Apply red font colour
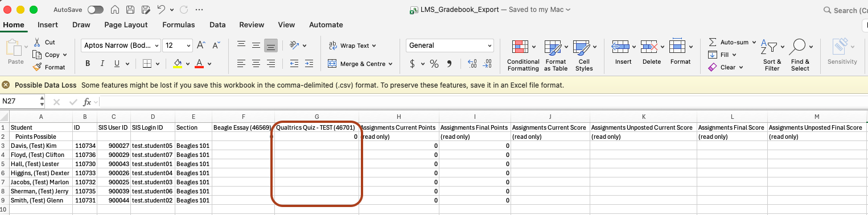The height and width of the screenshot is (215, 868). tap(199, 64)
